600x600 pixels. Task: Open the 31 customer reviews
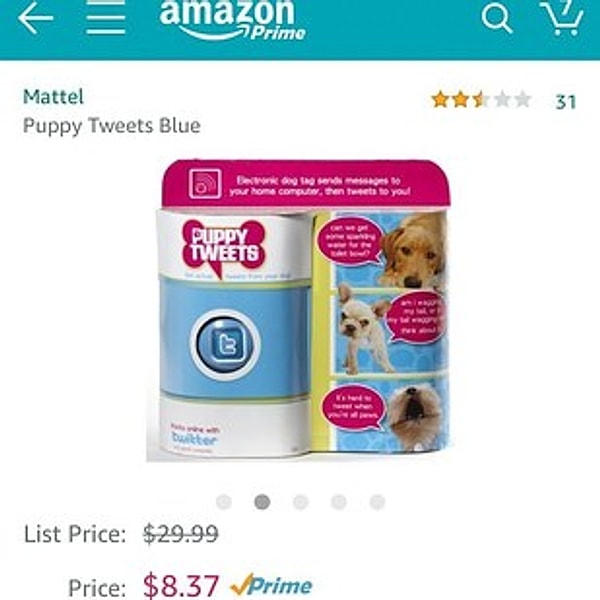566,102
